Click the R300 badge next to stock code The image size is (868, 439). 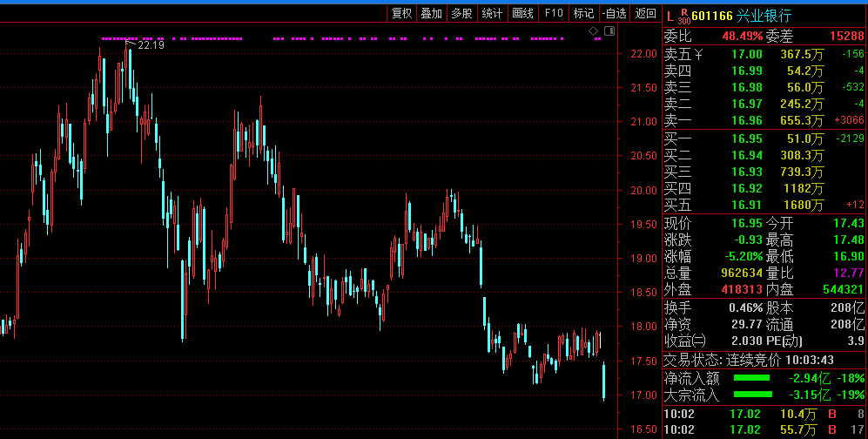click(x=683, y=17)
